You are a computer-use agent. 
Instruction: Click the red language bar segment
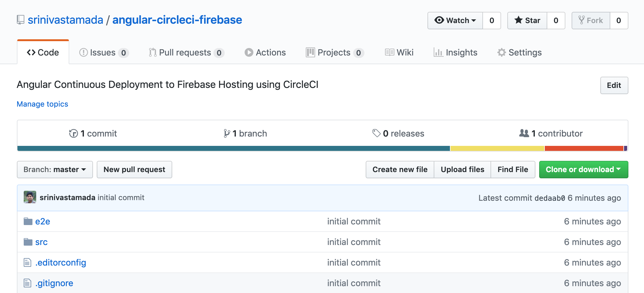[x=584, y=148]
